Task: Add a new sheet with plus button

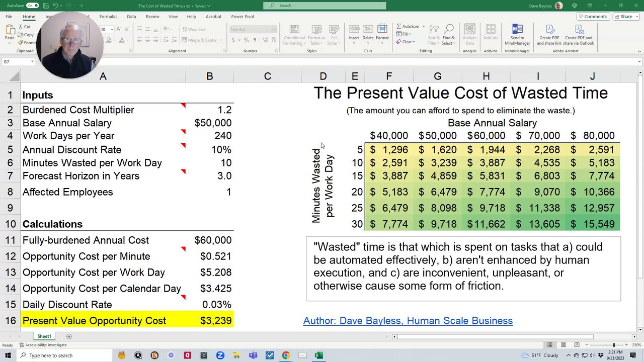Action: [69, 336]
